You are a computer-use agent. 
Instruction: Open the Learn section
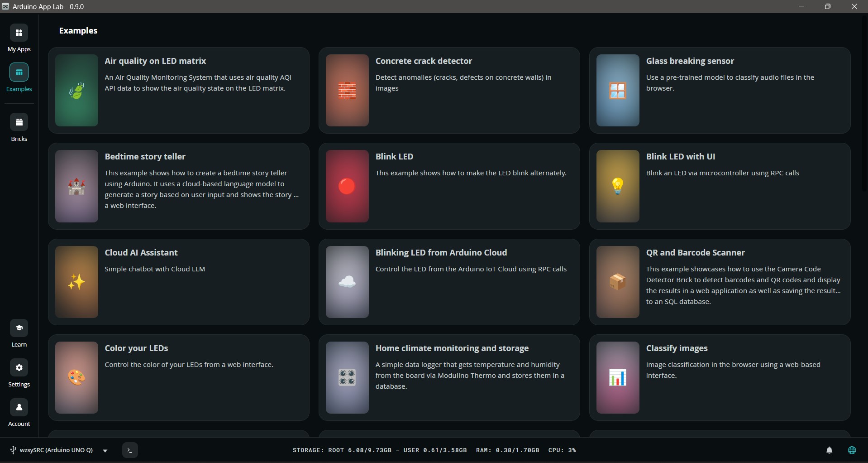click(x=19, y=333)
